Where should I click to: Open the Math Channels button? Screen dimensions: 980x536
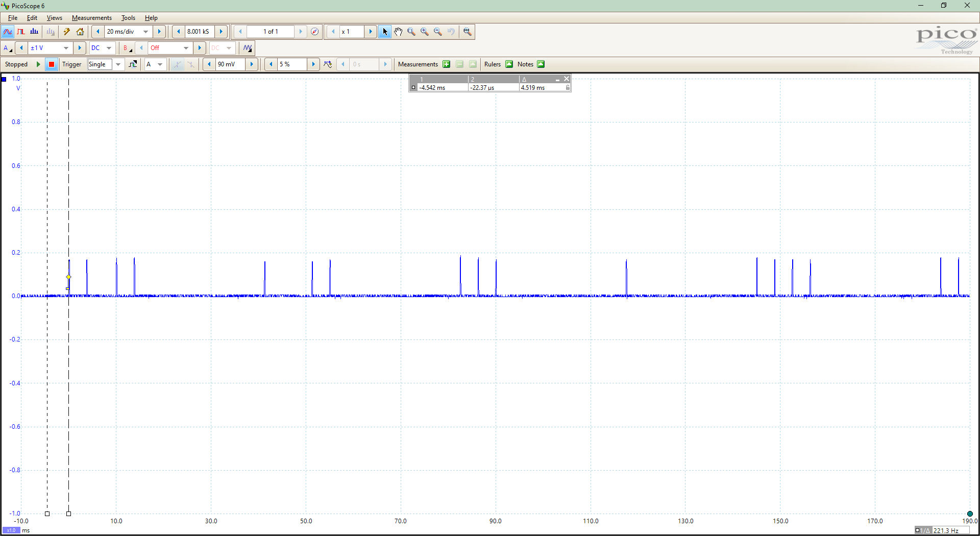[248, 48]
